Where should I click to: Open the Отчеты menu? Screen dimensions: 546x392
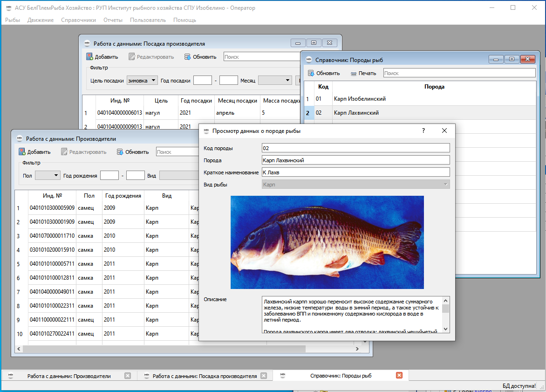(113, 20)
